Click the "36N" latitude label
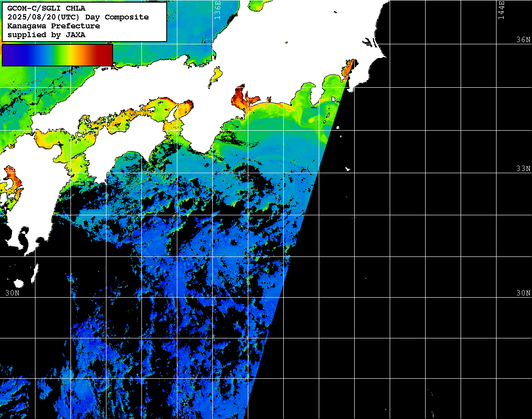 point(523,39)
